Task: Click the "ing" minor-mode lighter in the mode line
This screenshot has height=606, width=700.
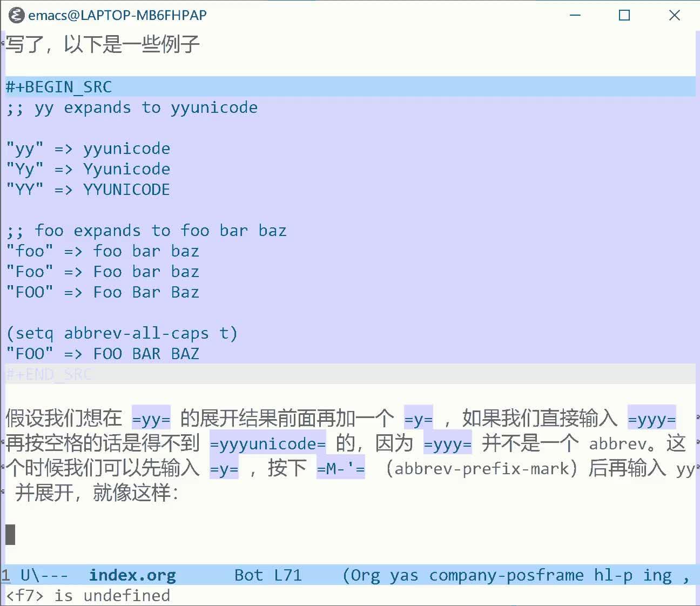Action: pos(658,575)
